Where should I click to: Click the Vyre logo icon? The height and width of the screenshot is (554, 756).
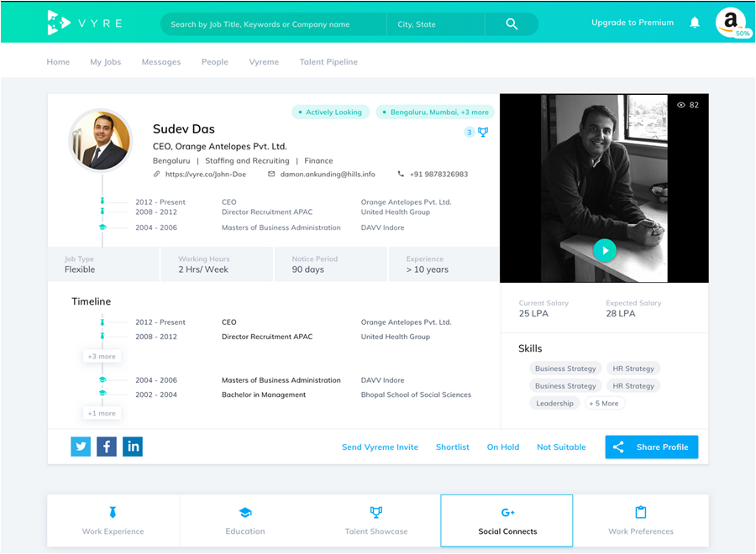59,23
